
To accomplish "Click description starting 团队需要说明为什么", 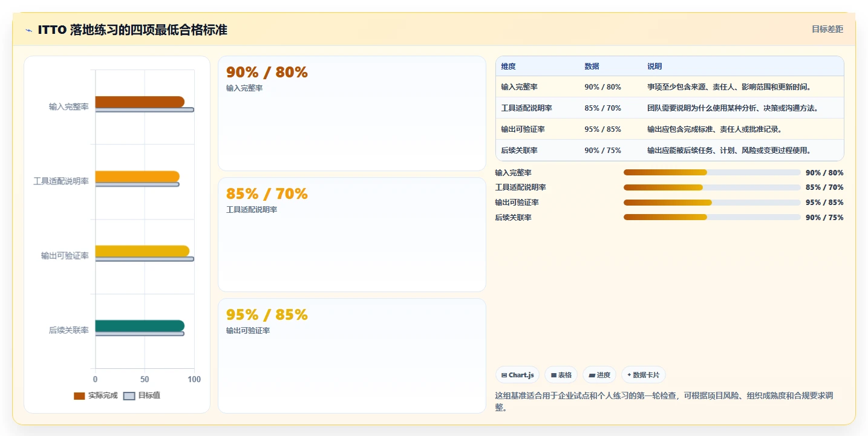I will [x=733, y=108].
